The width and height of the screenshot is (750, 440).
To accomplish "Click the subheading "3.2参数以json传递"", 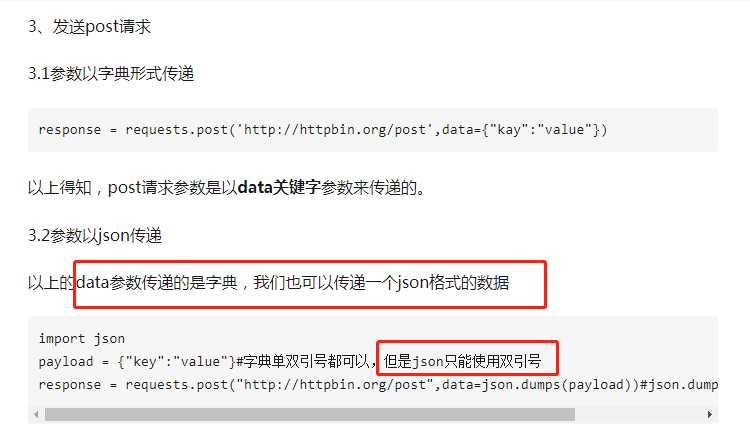I will click(x=95, y=235).
